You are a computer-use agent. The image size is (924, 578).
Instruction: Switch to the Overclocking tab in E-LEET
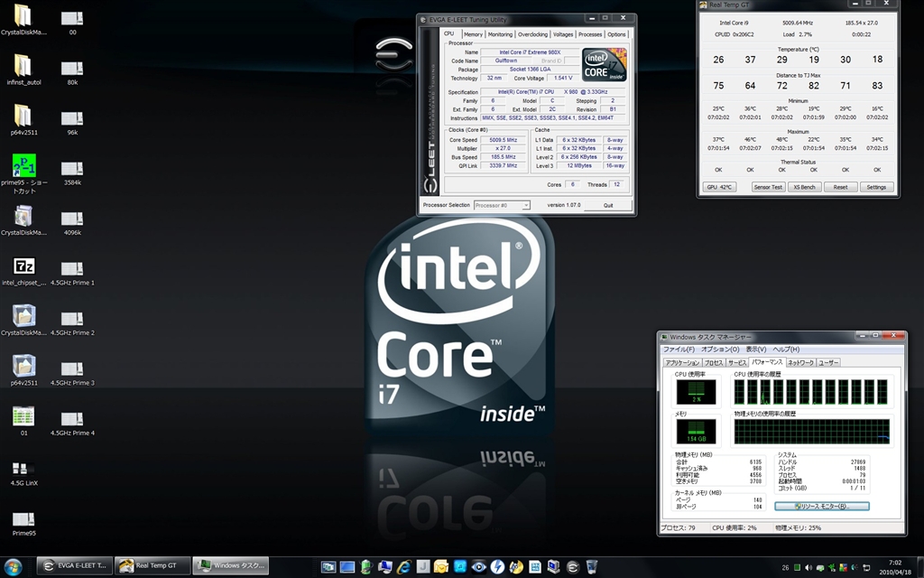tap(531, 34)
